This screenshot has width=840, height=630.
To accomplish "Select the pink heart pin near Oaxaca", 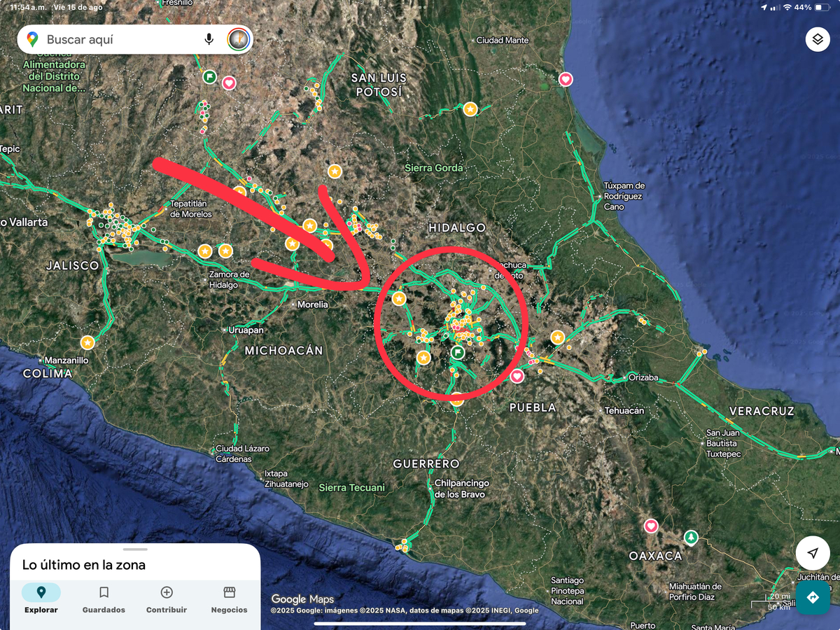I will tap(651, 526).
